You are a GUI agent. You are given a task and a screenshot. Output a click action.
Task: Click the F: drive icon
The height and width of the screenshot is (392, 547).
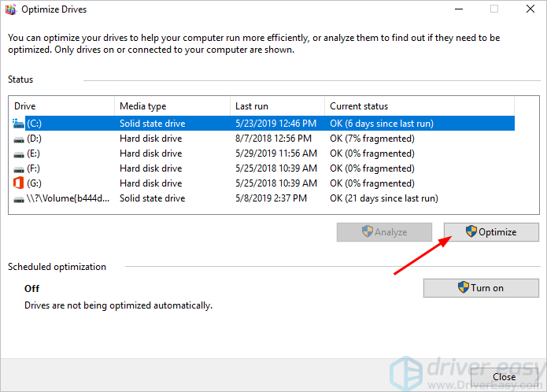tap(20, 168)
